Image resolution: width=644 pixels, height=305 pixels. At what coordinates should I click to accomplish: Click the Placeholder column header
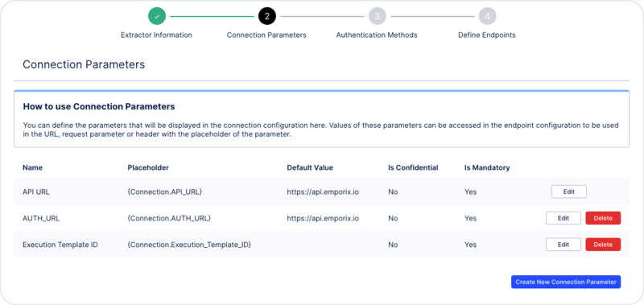(148, 167)
